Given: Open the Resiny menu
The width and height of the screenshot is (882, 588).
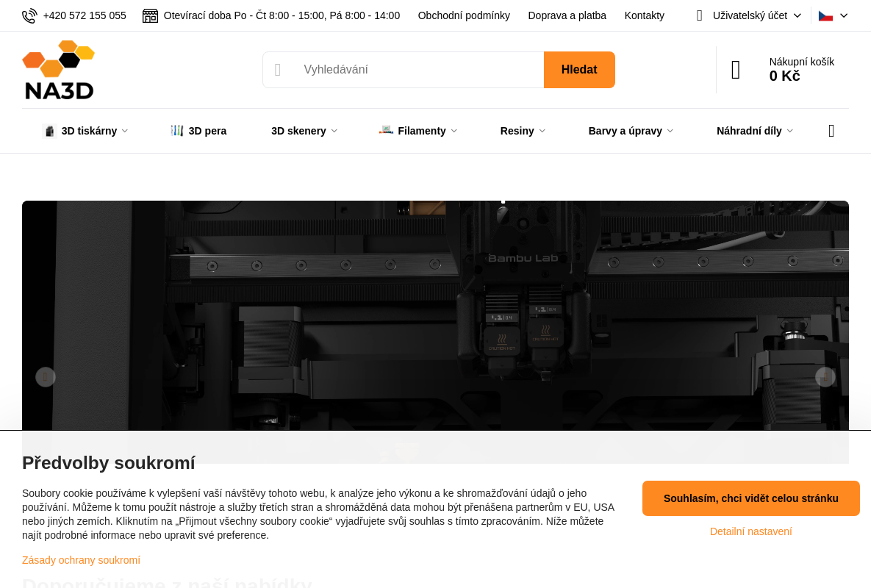Looking at the screenshot, I should [x=517, y=131].
